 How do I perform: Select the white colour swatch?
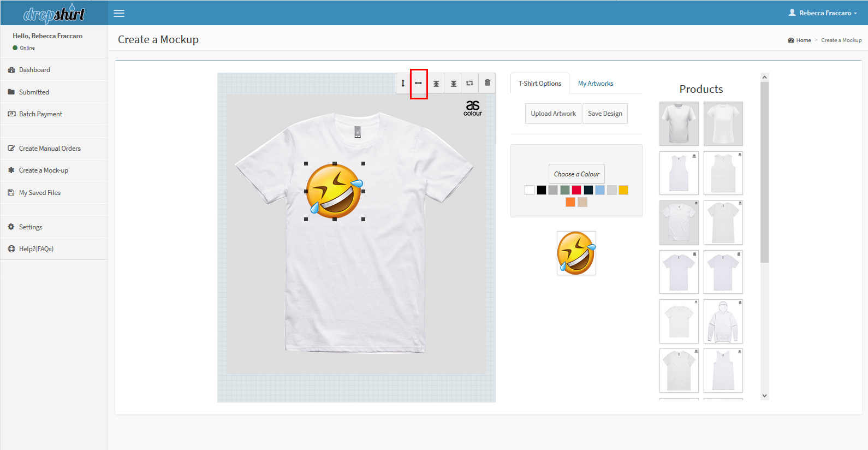point(530,190)
